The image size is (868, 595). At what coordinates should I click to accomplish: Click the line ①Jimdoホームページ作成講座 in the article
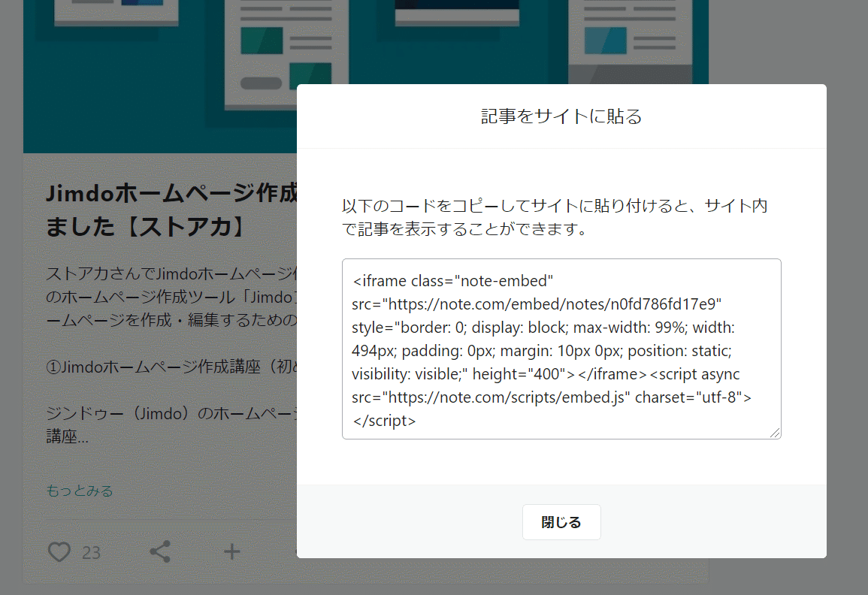pos(171,367)
